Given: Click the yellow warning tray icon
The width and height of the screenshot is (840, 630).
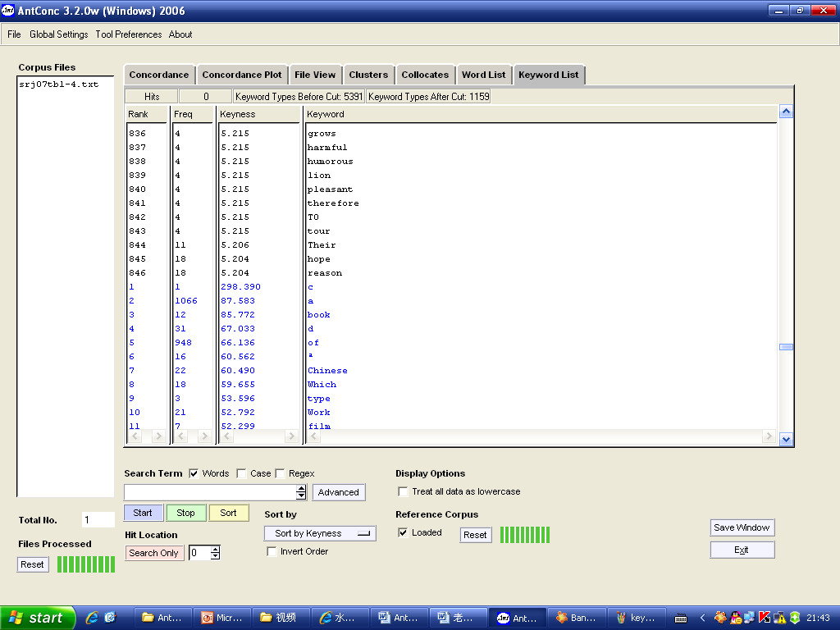Looking at the screenshot, I should coord(779,618).
